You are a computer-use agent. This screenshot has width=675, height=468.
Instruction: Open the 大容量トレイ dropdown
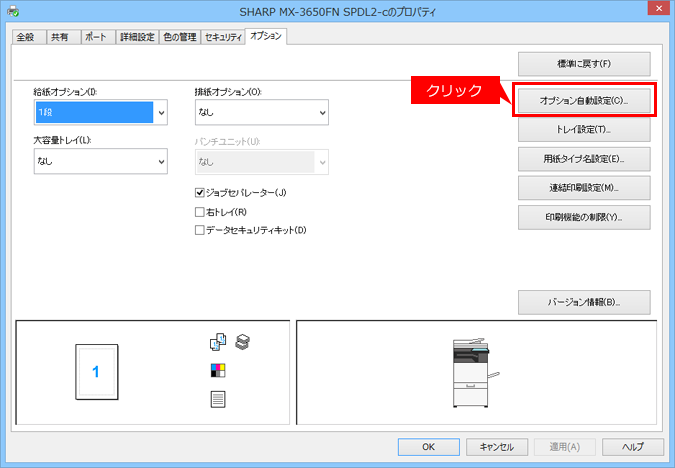[101, 161]
